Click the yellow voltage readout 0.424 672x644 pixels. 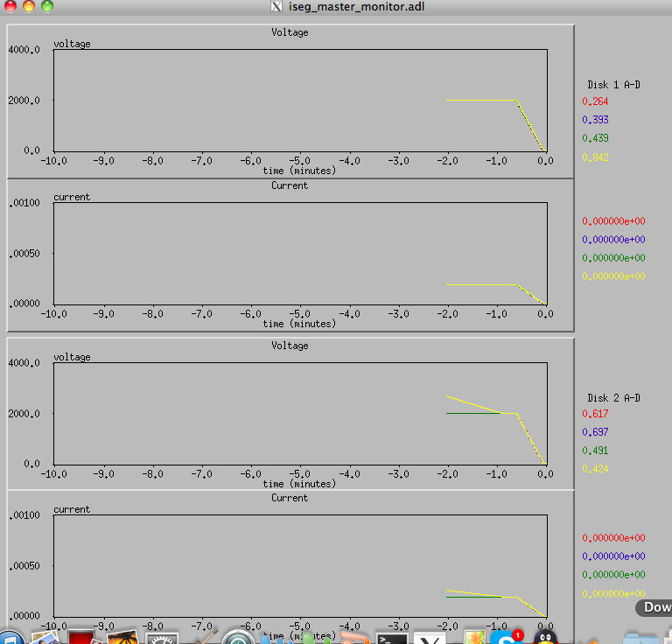[595, 469]
